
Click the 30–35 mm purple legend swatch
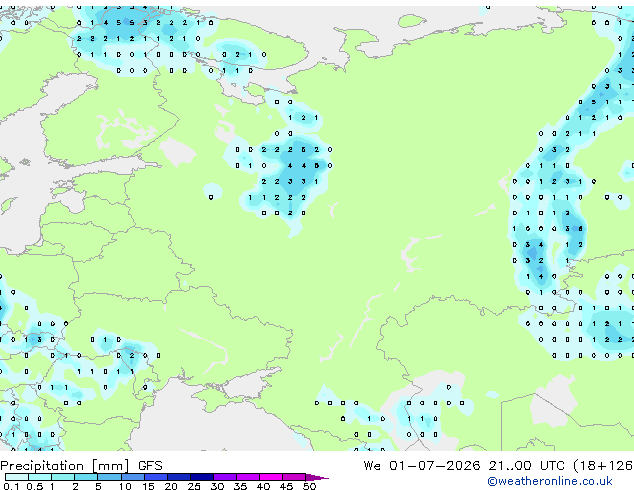(x=225, y=477)
